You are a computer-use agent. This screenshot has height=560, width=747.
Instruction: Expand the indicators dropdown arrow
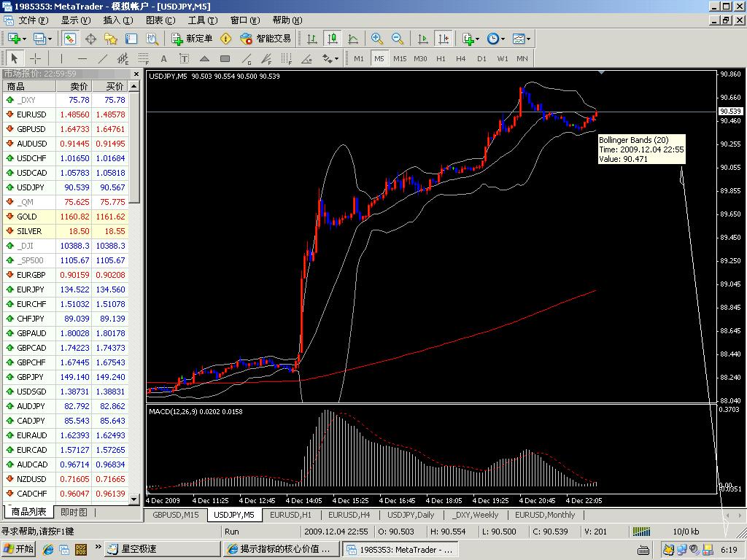coord(477,39)
